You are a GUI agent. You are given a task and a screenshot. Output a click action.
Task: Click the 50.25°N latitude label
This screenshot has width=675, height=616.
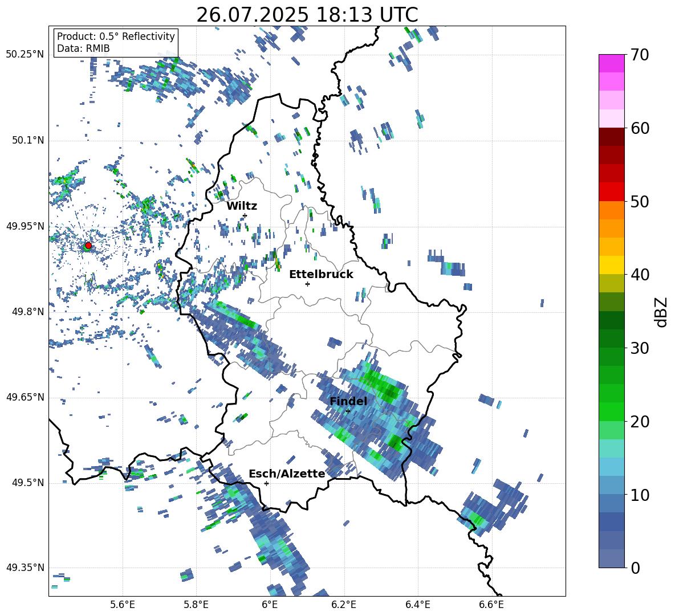click(25, 55)
